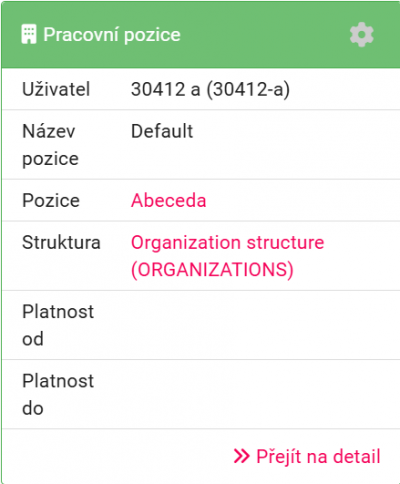Viewport: 400px width, 484px height.
Task: Click the user value 30412 a (30412-a)
Action: [x=210, y=89]
